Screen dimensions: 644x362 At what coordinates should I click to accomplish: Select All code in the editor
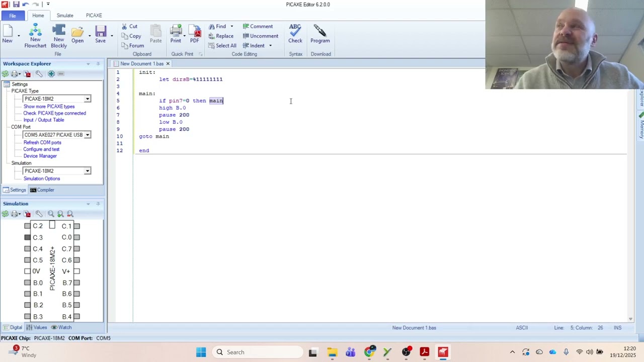[222, 45]
